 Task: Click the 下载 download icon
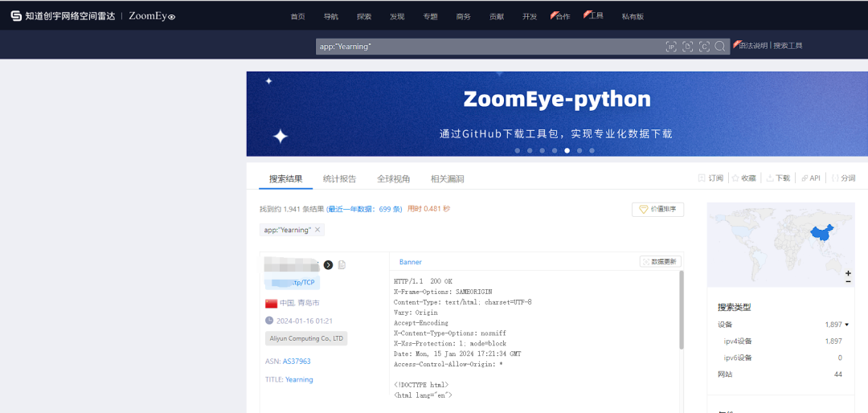tap(769, 178)
